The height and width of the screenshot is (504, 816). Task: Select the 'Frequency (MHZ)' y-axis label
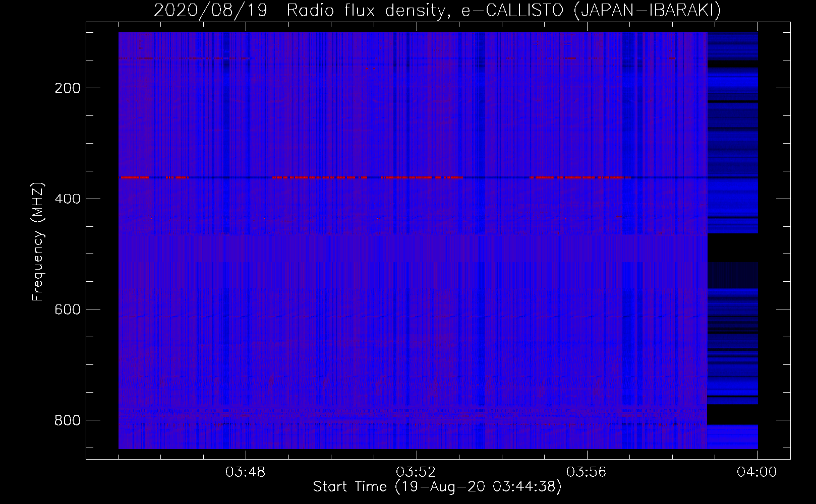tap(38, 242)
